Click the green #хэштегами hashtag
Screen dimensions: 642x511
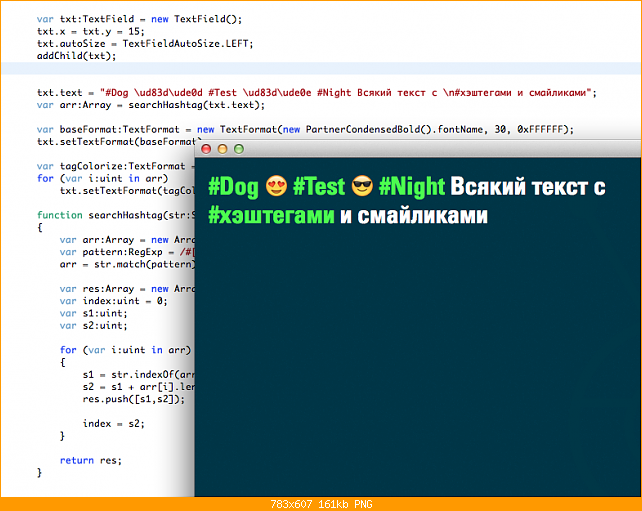click(271, 215)
